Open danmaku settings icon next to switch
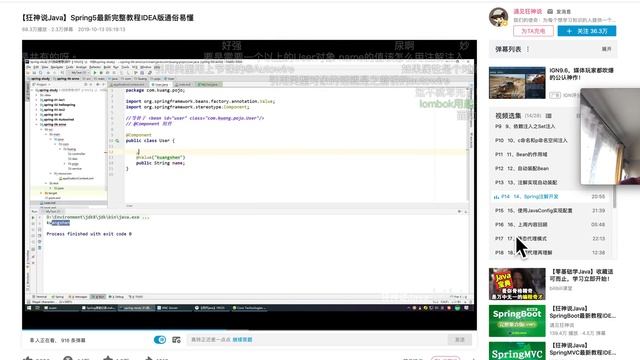 [176, 340]
